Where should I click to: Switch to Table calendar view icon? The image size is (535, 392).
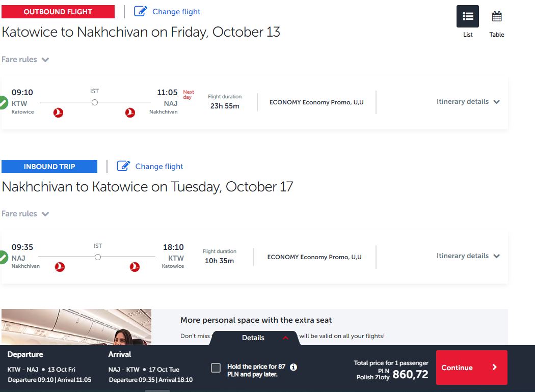click(497, 16)
